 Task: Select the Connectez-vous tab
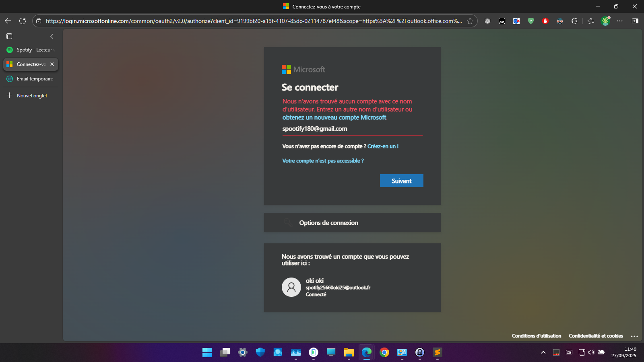(31, 64)
